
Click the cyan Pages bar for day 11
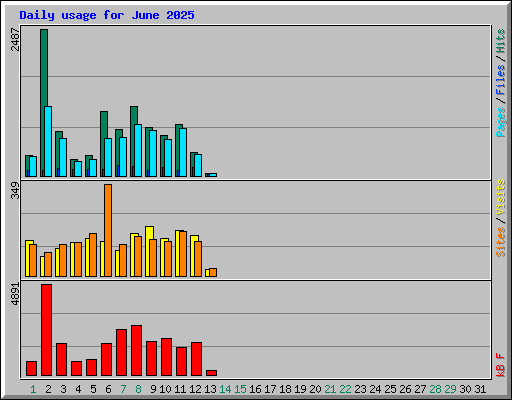(183, 152)
